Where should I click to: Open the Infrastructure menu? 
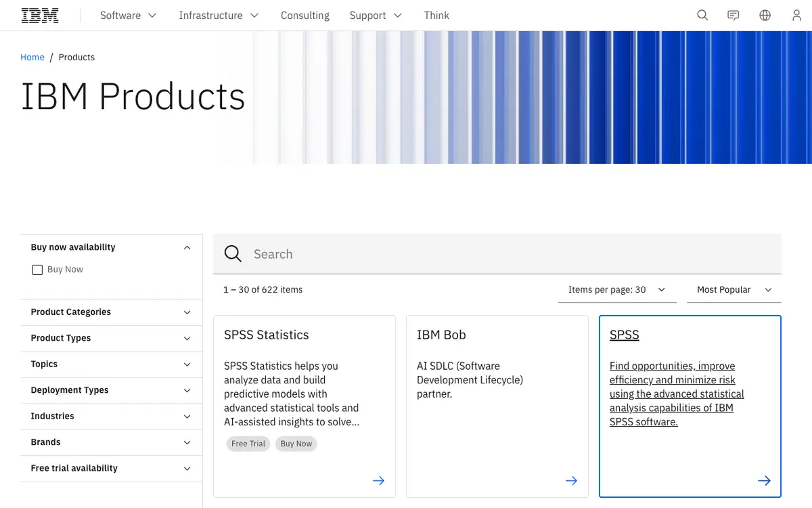click(x=219, y=15)
